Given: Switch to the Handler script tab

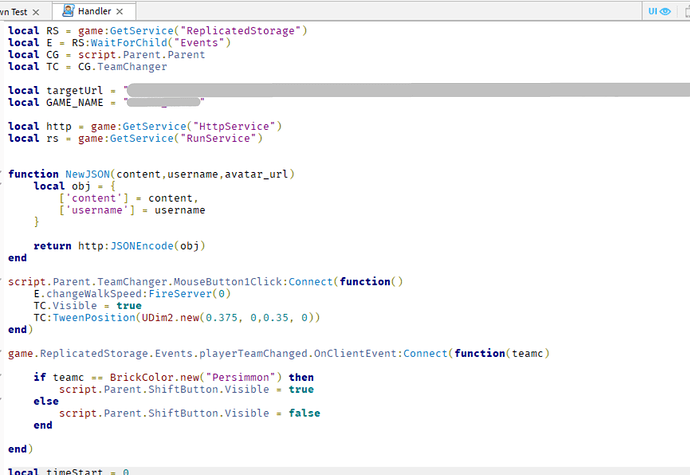Looking at the screenshot, I should pyautogui.click(x=94, y=11).
